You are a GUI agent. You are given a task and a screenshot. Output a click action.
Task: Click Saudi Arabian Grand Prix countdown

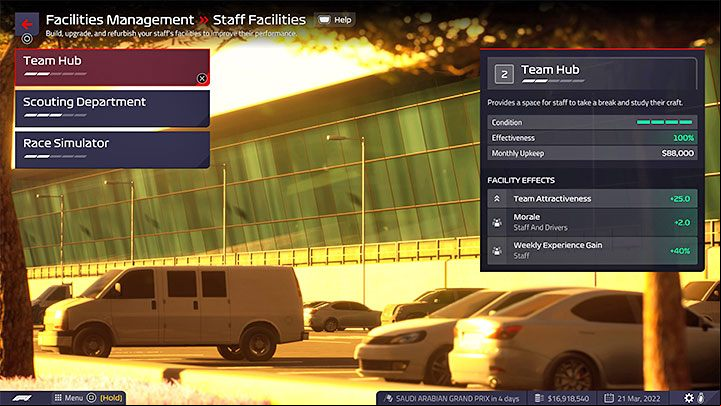click(457, 399)
